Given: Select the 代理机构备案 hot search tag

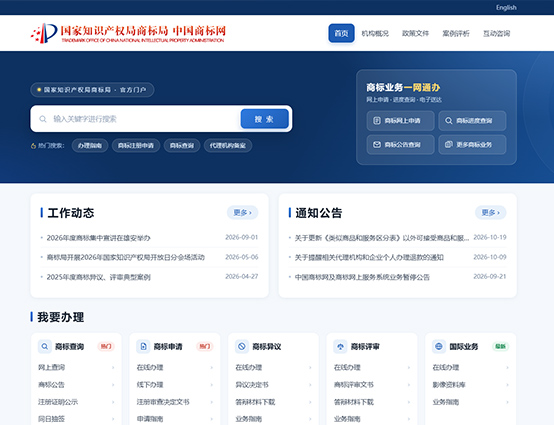Looking at the screenshot, I should [x=228, y=146].
